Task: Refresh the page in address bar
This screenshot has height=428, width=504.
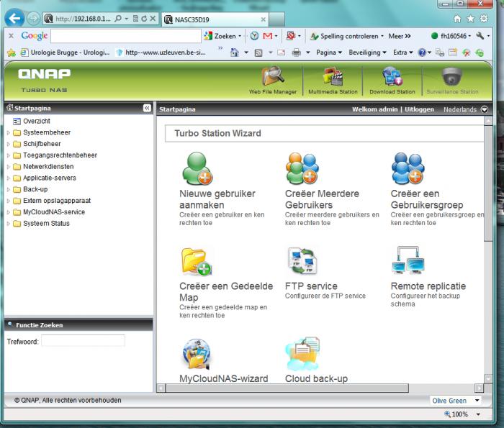Action: pos(144,19)
